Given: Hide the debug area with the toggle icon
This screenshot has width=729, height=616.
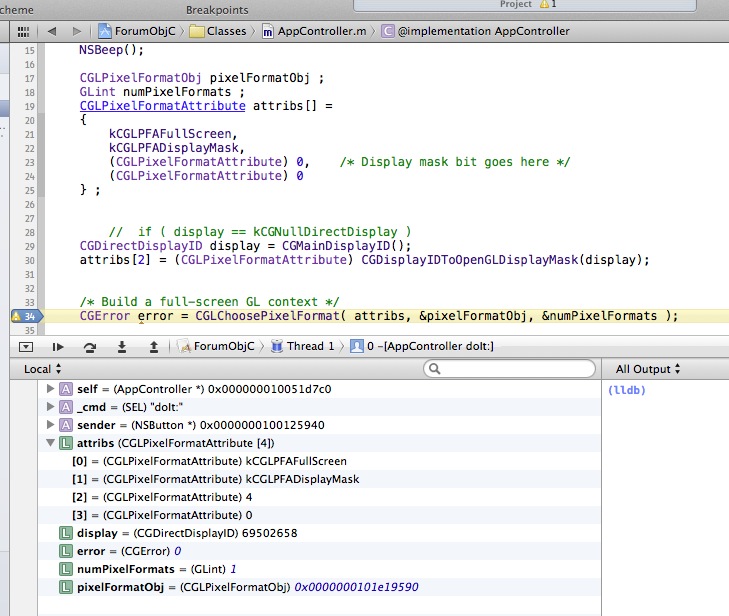Looking at the screenshot, I should [27, 346].
